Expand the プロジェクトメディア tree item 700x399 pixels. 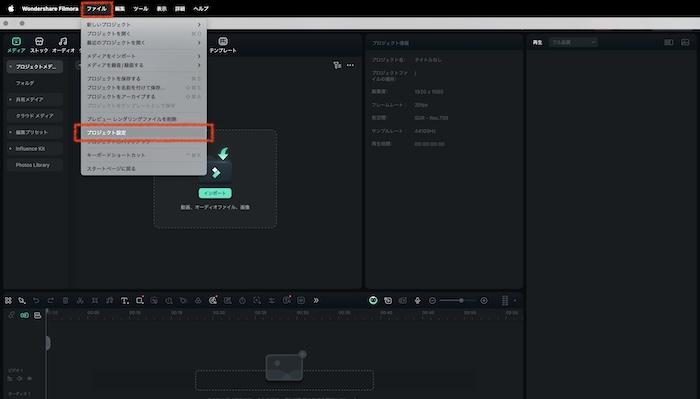[x=10, y=67]
